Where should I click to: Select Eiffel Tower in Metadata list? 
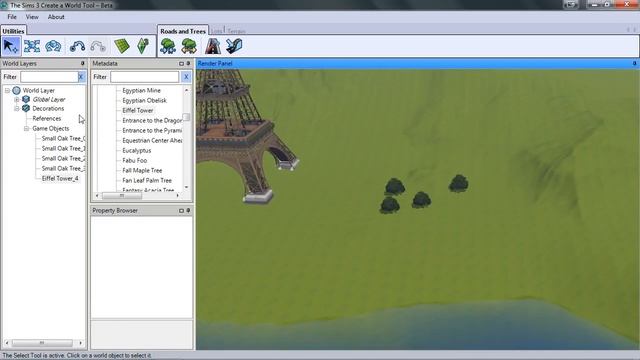pyautogui.click(x=138, y=110)
